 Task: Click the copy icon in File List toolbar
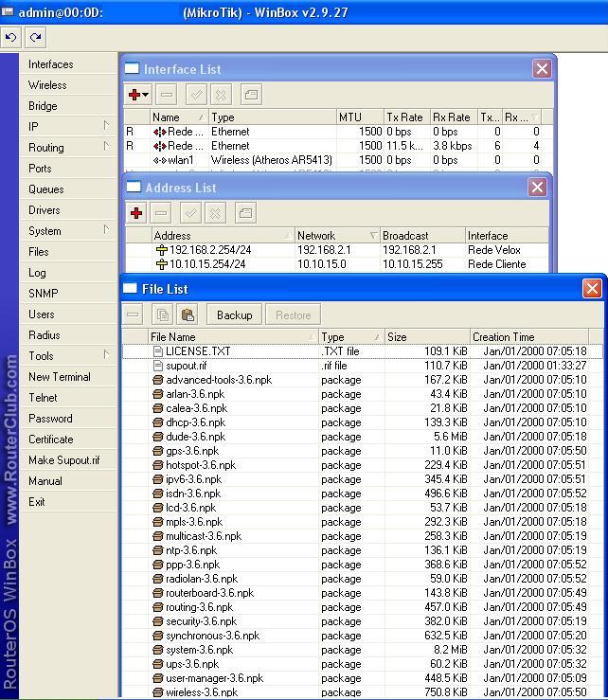(x=163, y=314)
